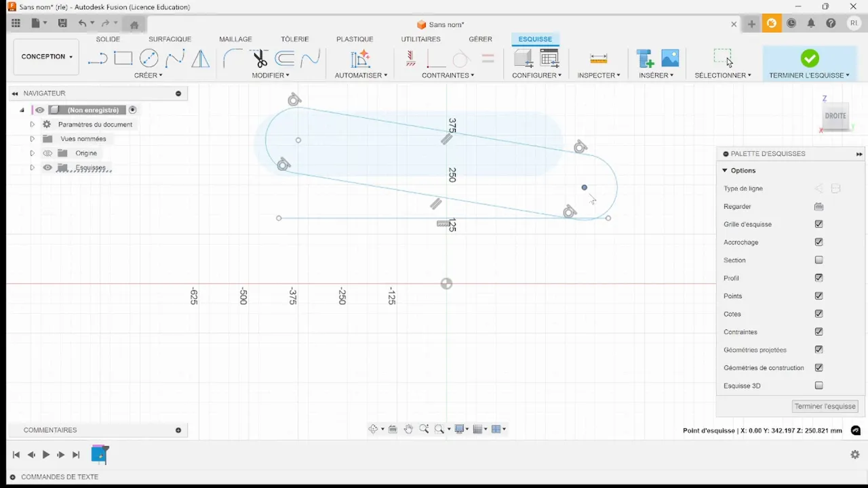The image size is (868, 488).
Task: Enable the Section option checkbox
Action: tap(818, 260)
